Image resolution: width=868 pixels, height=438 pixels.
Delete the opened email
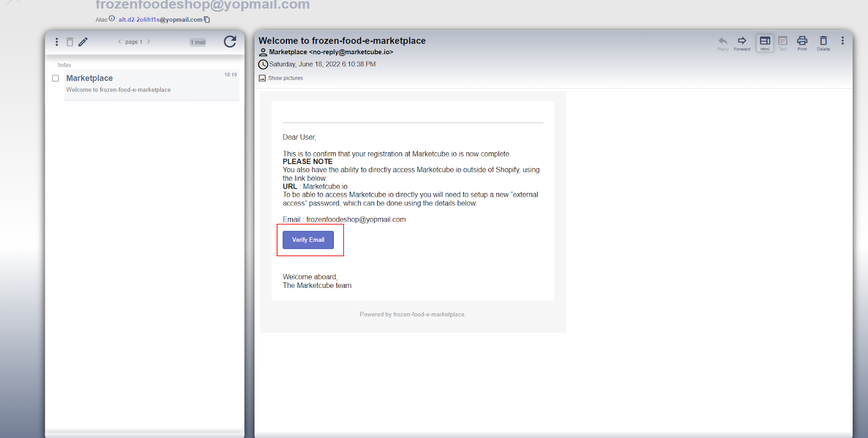coord(824,43)
